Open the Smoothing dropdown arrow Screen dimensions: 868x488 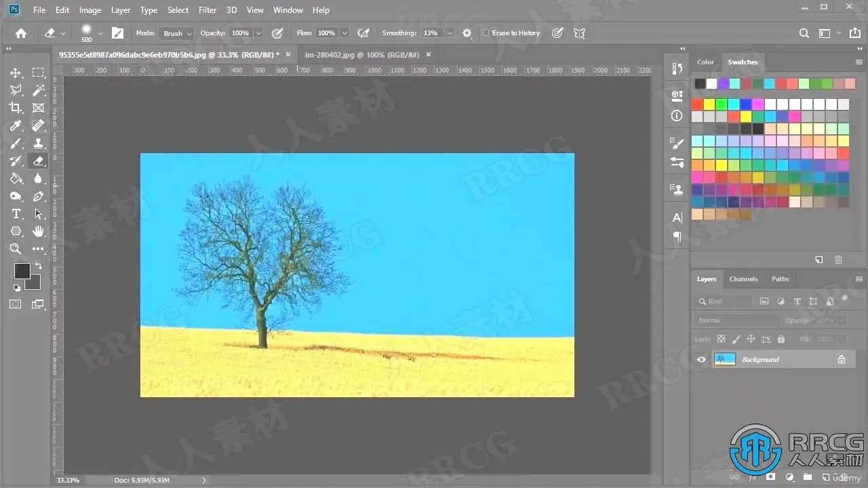450,33
